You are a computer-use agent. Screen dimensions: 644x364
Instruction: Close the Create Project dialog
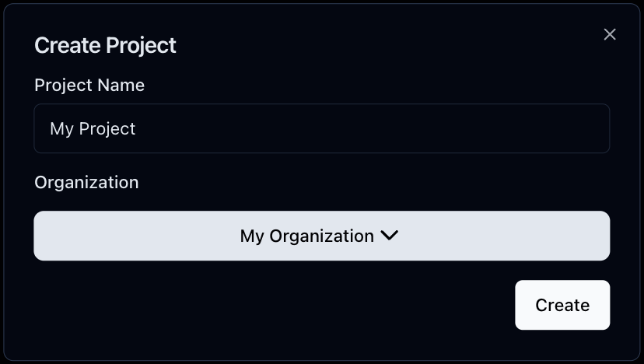(610, 34)
